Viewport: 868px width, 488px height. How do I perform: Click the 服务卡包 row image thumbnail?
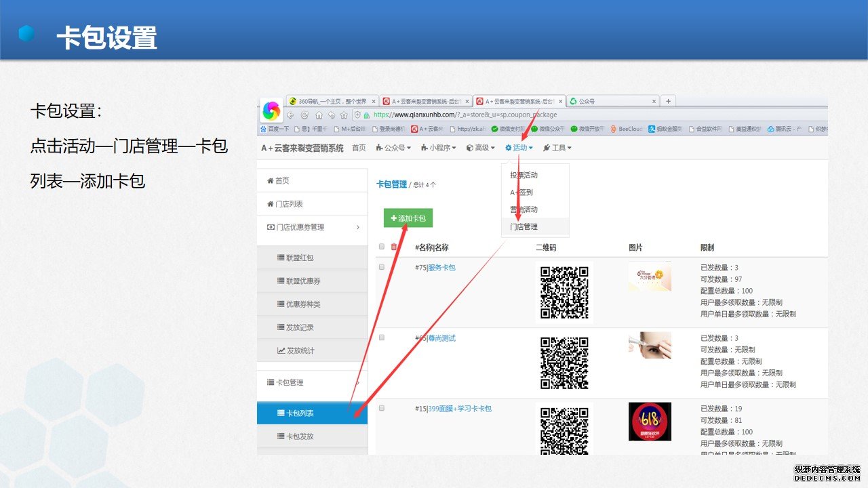650,277
